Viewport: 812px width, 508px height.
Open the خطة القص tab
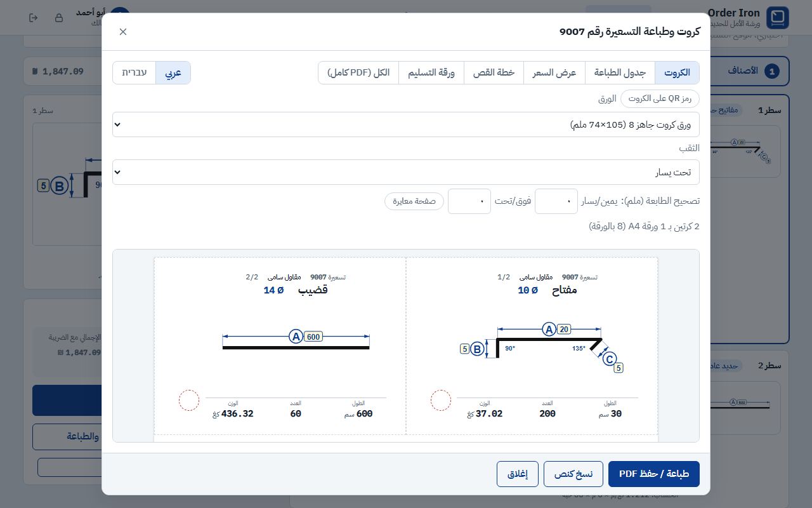tap(494, 73)
